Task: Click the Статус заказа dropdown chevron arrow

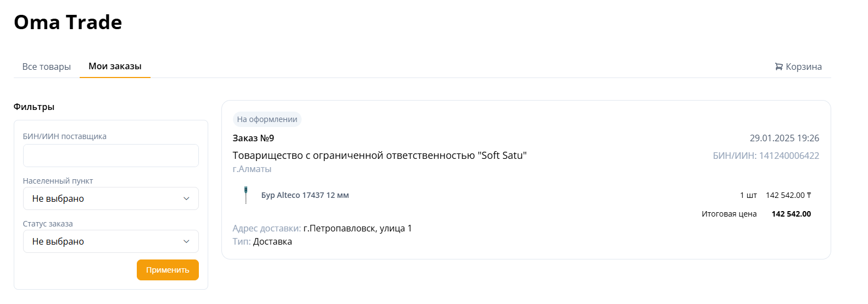Action: click(x=186, y=241)
